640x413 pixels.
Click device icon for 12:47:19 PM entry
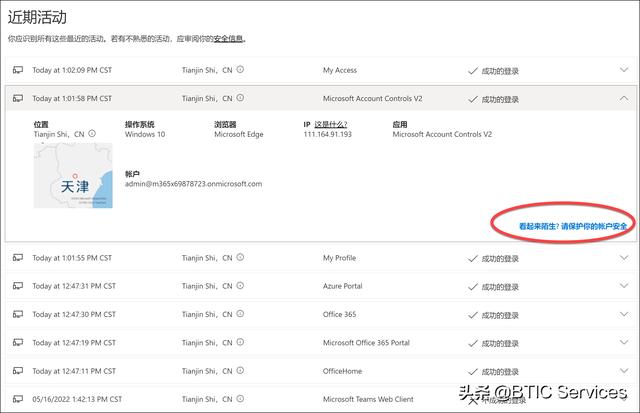click(x=18, y=342)
